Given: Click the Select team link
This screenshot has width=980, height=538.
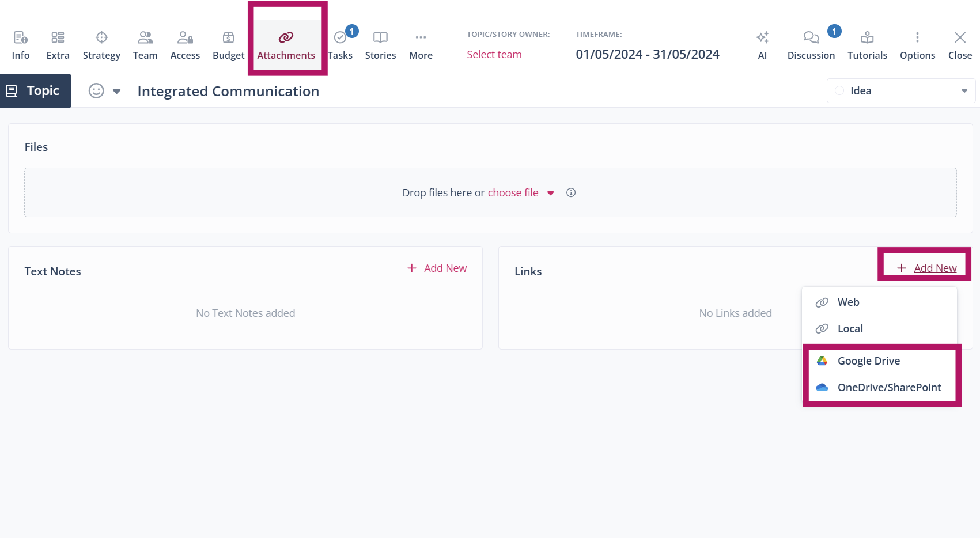Looking at the screenshot, I should [494, 55].
